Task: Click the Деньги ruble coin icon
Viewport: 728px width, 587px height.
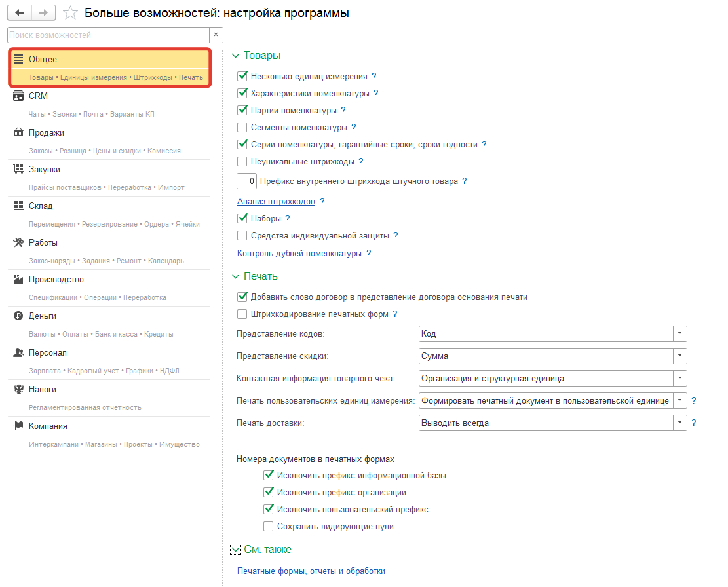Action: click(18, 316)
